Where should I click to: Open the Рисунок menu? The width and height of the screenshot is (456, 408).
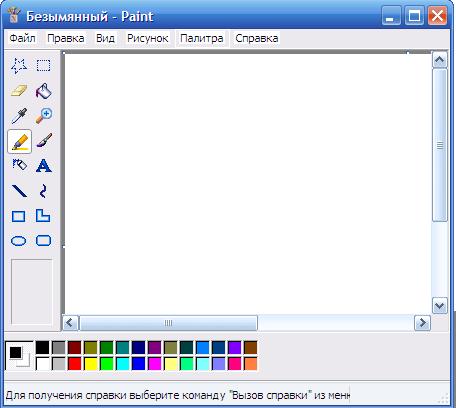click(x=148, y=38)
